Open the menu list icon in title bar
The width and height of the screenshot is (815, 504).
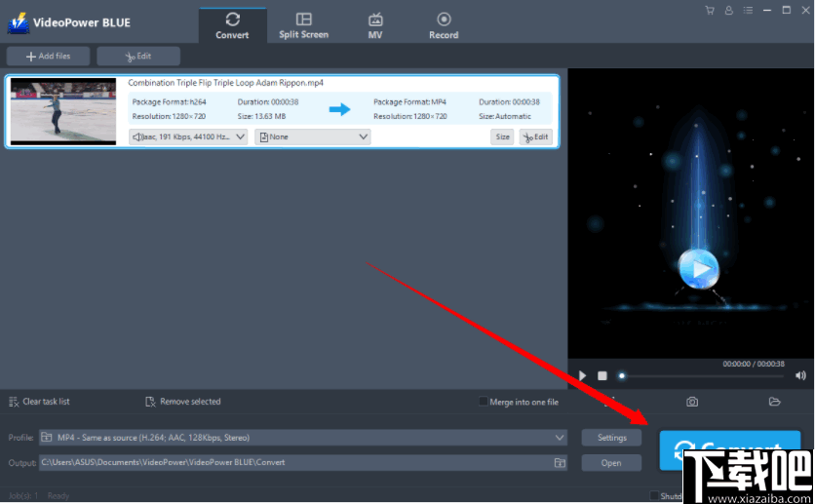pos(748,11)
